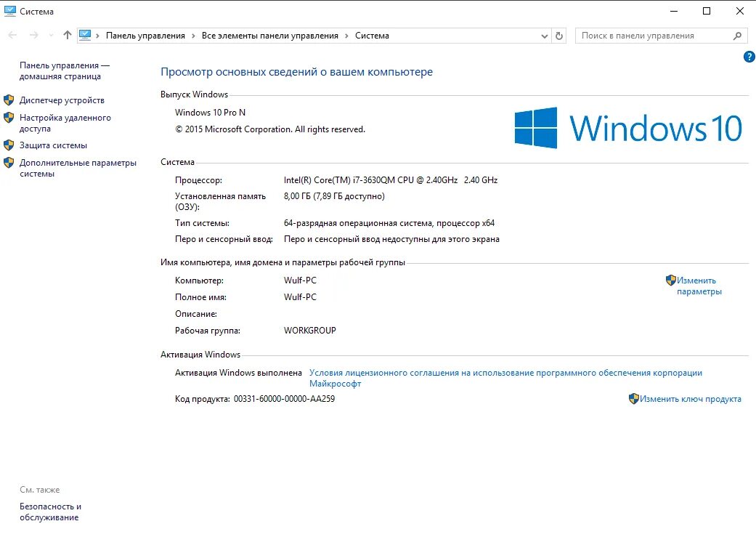
Task: Refresh the page with the refresh button
Action: [559, 36]
